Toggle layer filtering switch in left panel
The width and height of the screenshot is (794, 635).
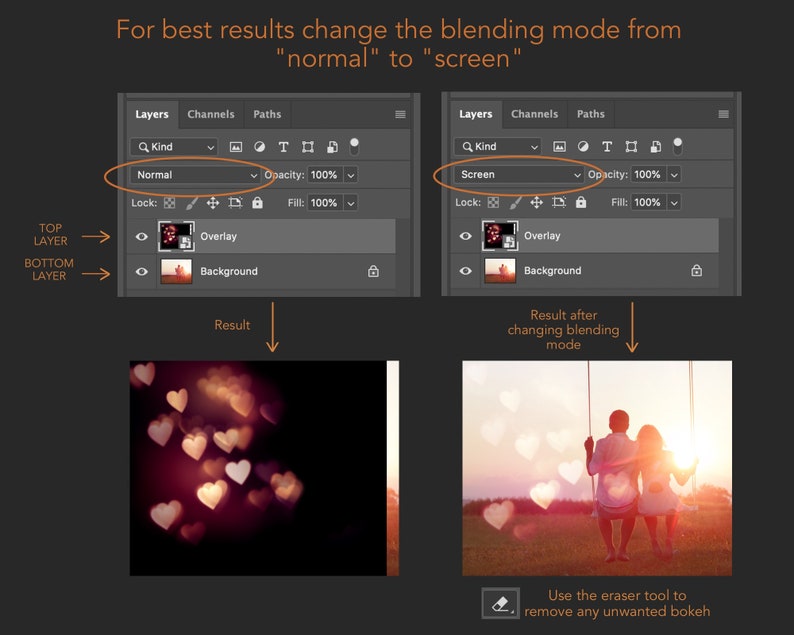(354, 146)
